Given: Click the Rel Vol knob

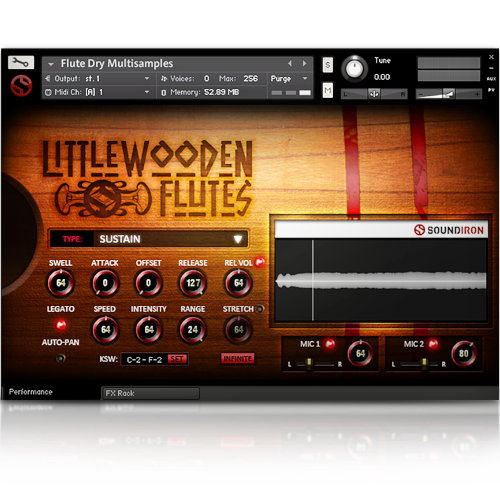Looking at the screenshot, I should [x=238, y=283].
